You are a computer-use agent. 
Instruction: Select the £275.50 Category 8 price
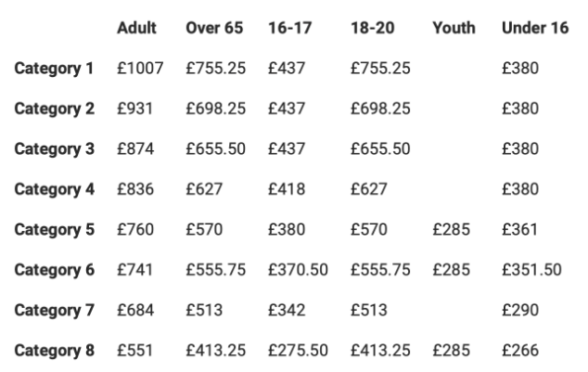(x=299, y=351)
